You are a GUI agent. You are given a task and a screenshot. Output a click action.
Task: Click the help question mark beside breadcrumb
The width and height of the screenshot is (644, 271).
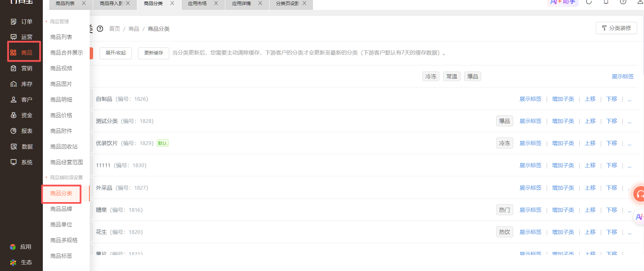[x=100, y=29]
